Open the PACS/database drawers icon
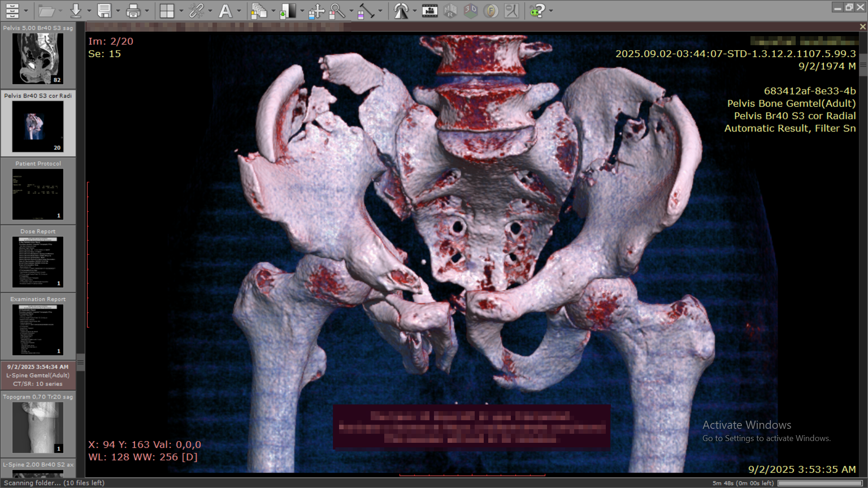This screenshot has width=868, height=488. pos(12,10)
